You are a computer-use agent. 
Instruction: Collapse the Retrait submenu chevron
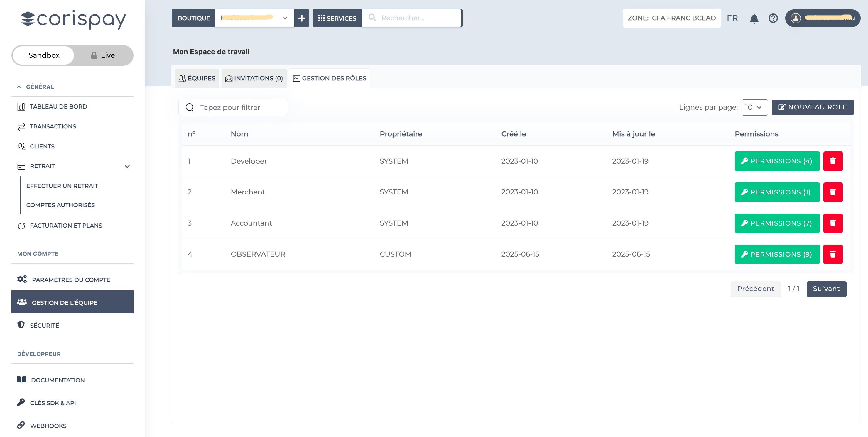[x=127, y=166]
